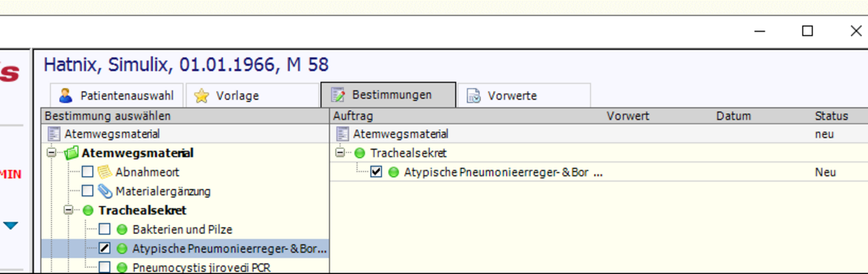Collapse the Trachealsekret node in left tree
Screen dimensions: 868x274
[69, 210]
